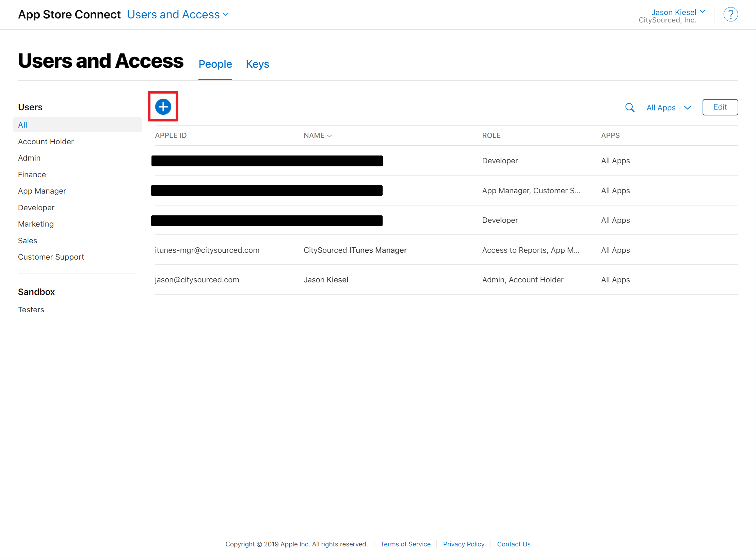Image resolution: width=756 pixels, height=560 pixels.
Task: Filter users by App Manager role
Action: pyautogui.click(x=42, y=191)
